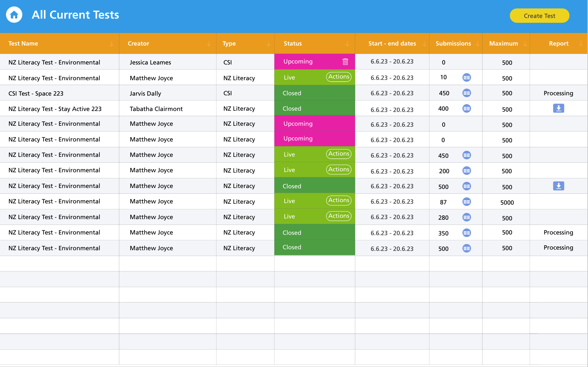This screenshot has width=588, height=367.
Task: Open Actions for live test with 5000 maximum
Action: click(339, 201)
